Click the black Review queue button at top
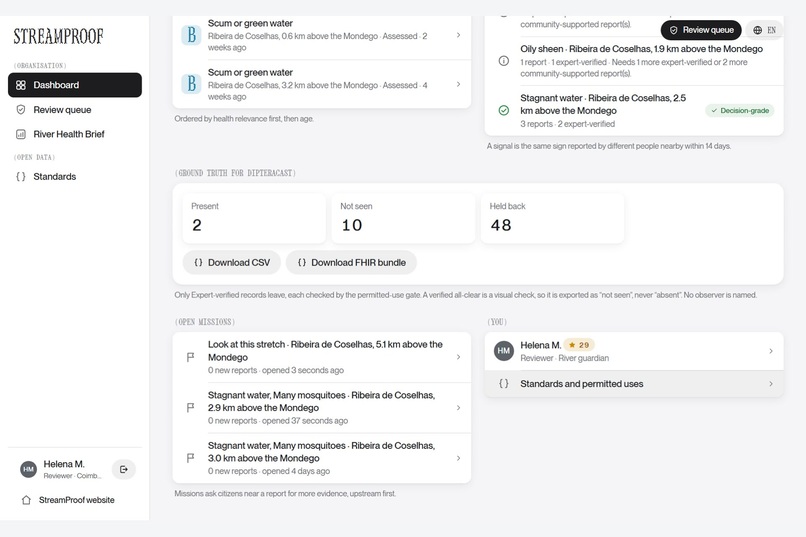806x537 pixels. coord(701,30)
